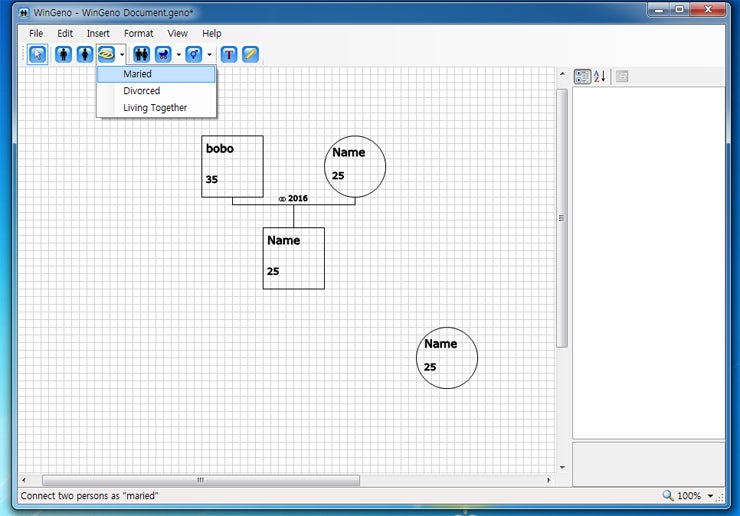Close the WinGeno window

[708, 9]
